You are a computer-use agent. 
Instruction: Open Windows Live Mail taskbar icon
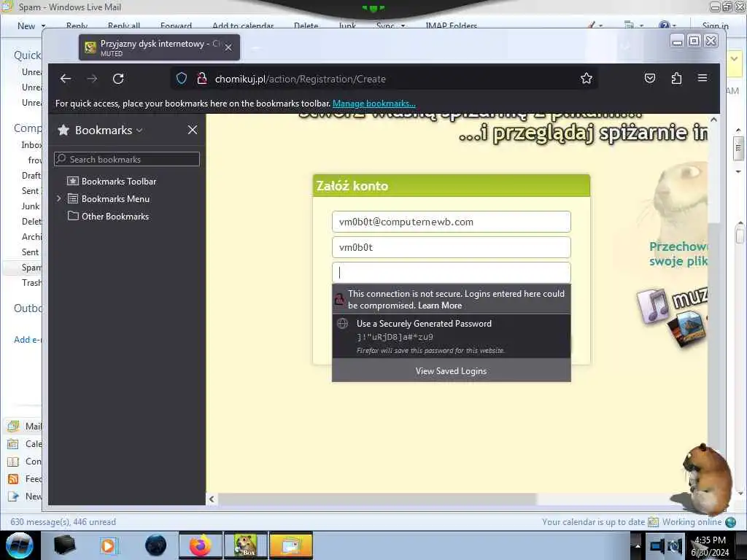point(291,545)
